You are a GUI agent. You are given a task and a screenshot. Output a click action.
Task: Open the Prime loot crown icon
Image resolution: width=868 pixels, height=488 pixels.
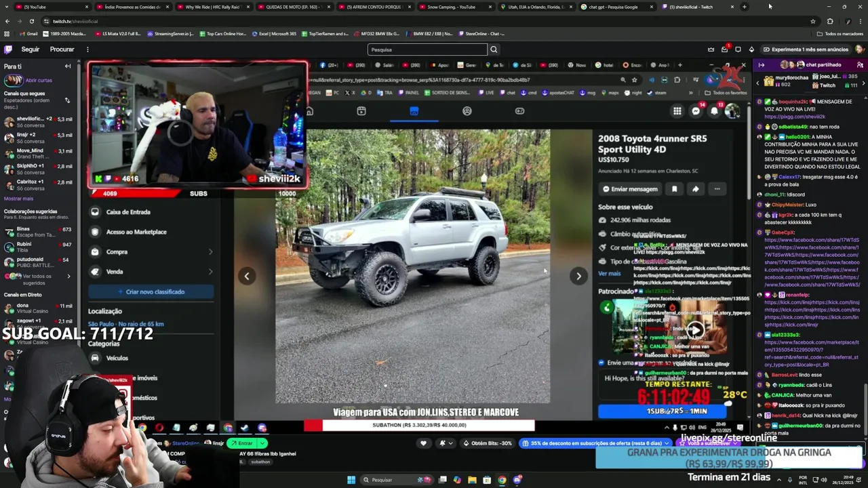711,49
